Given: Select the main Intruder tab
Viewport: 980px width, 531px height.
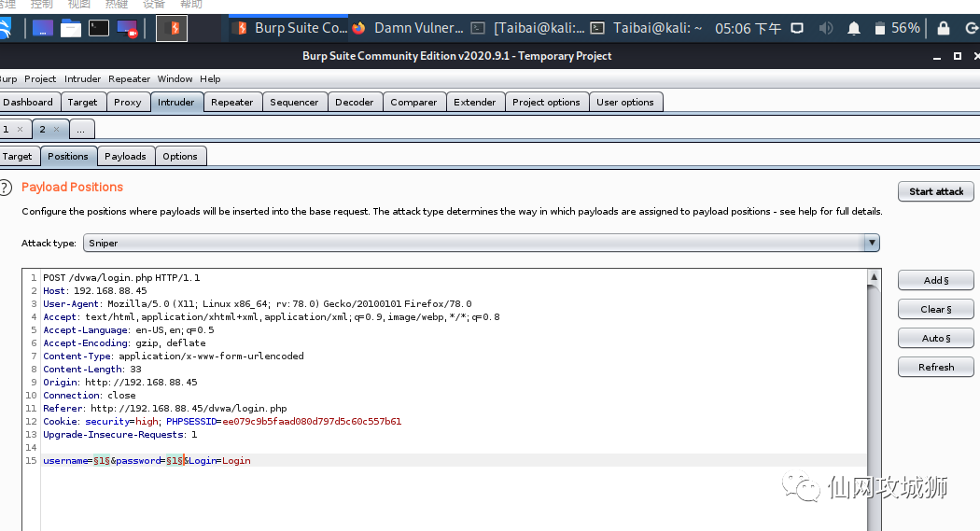Looking at the screenshot, I should (x=176, y=102).
